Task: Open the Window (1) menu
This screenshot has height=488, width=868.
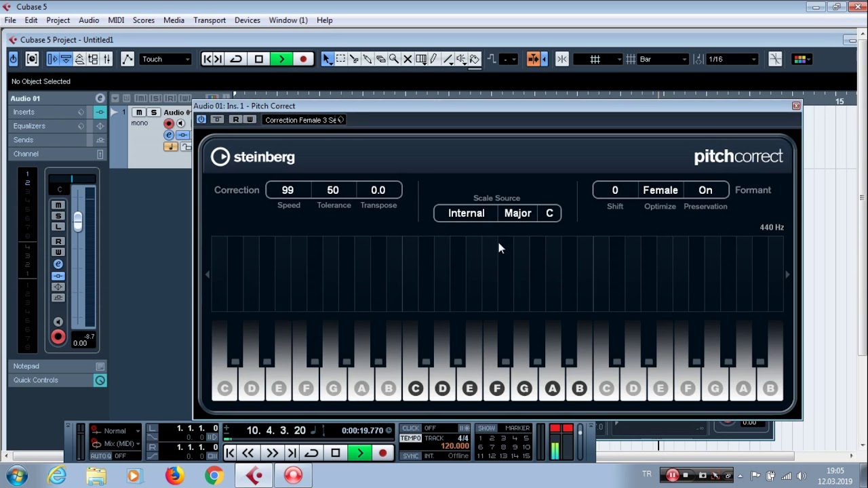Action: pos(288,20)
